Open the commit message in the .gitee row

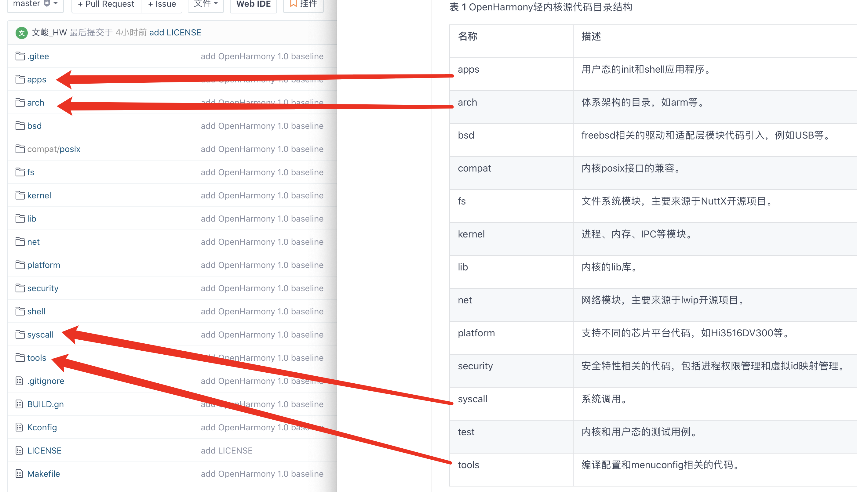(262, 56)
